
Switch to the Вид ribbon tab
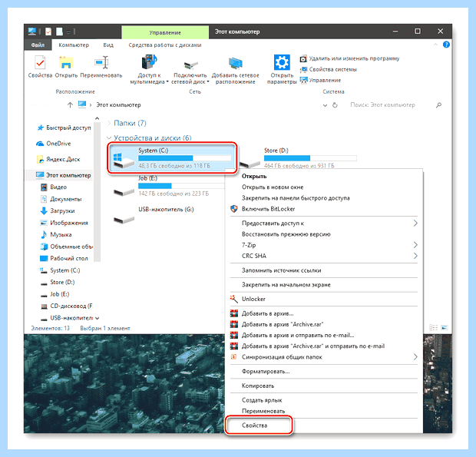108,45
